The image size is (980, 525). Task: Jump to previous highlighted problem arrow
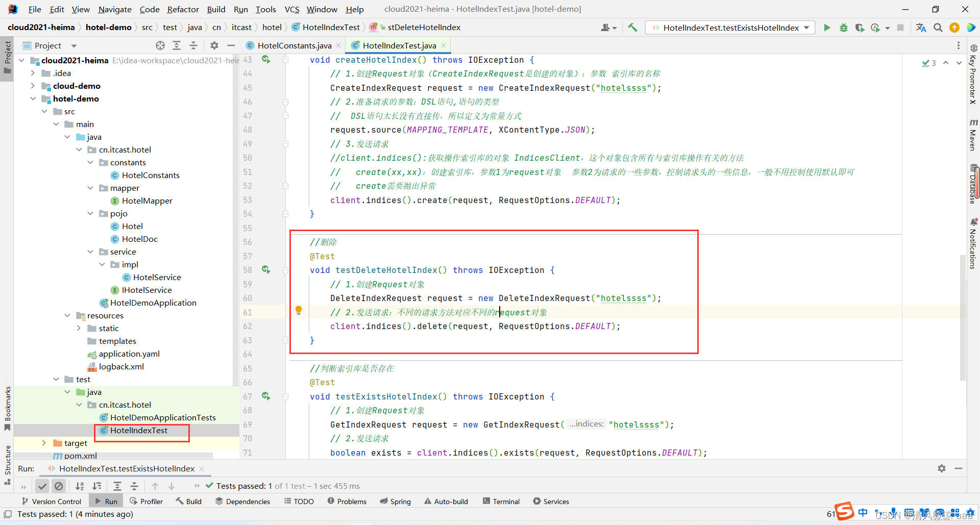946,63
